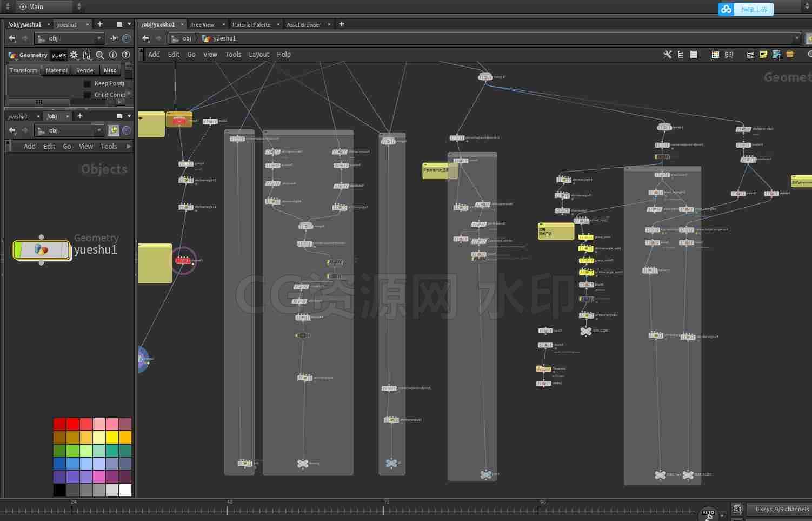This screenshot has width=812, height=521.
Task: Pick the white color swatch
Action: coord(125,490)
